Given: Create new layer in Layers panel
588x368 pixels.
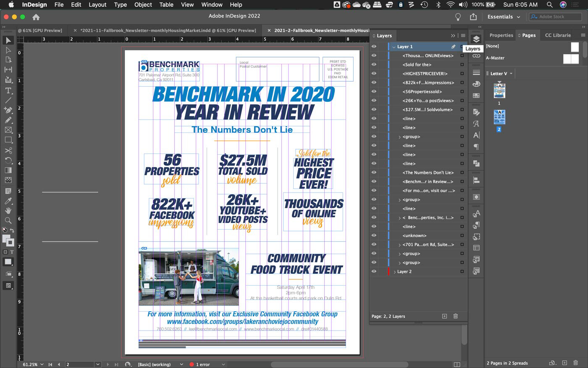Looking at the screenshot, I should click(444, 316).
